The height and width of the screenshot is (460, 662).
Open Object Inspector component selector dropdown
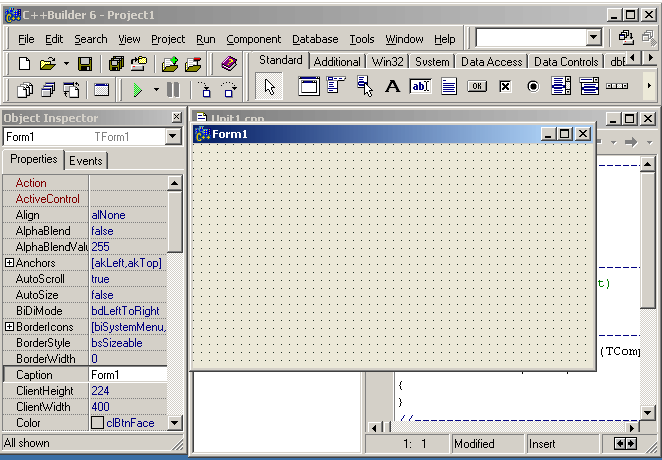point(173,136)
